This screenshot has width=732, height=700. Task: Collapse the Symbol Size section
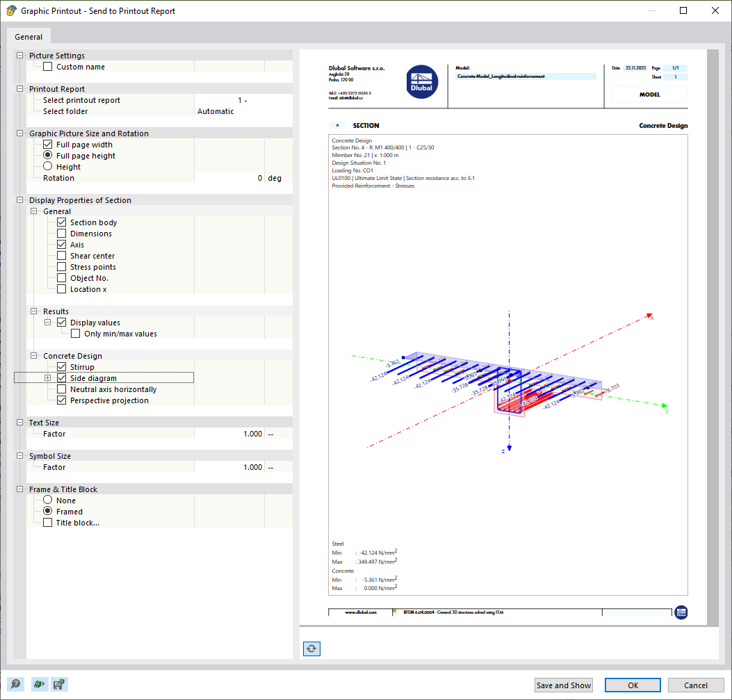click(19, 456)
